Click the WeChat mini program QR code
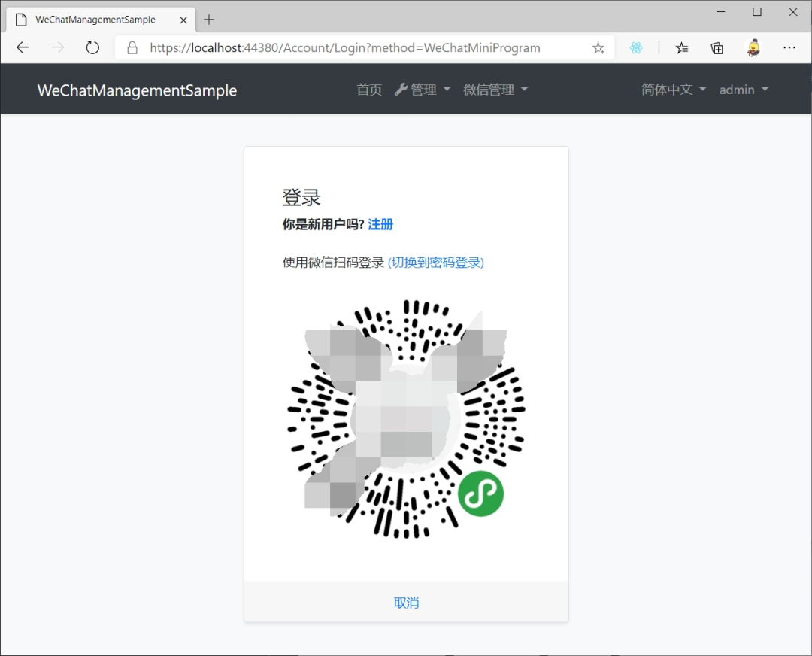Image resolution: width=812 pixels, height=656 pixels. click(407, 419)
